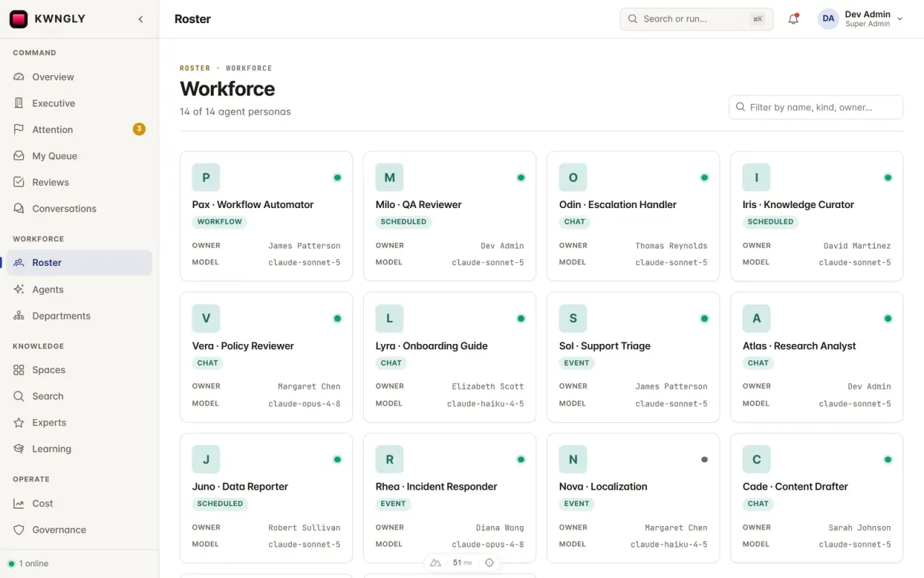Click the Experts star icon

coord(19,423)
